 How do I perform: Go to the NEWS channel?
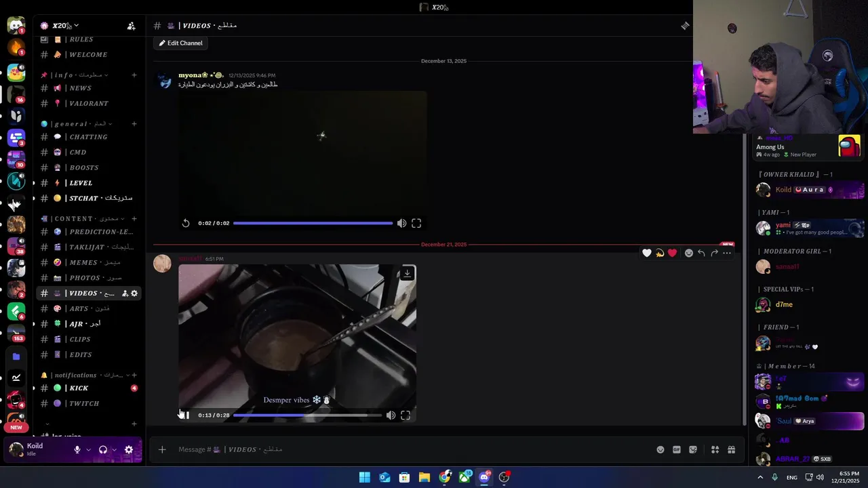[89, 88]
